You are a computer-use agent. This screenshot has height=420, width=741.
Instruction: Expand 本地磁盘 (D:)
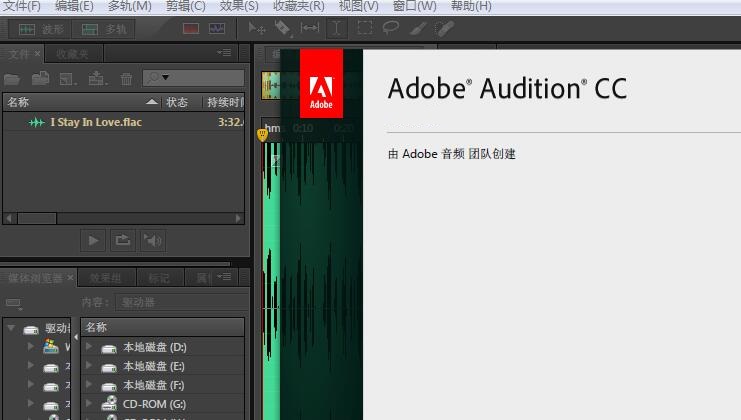[89, 346]
